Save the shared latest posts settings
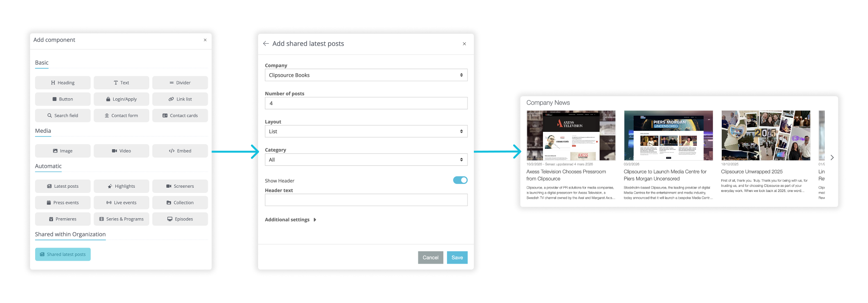The width and height of the screenshot is (868, 303). (457, 258)
